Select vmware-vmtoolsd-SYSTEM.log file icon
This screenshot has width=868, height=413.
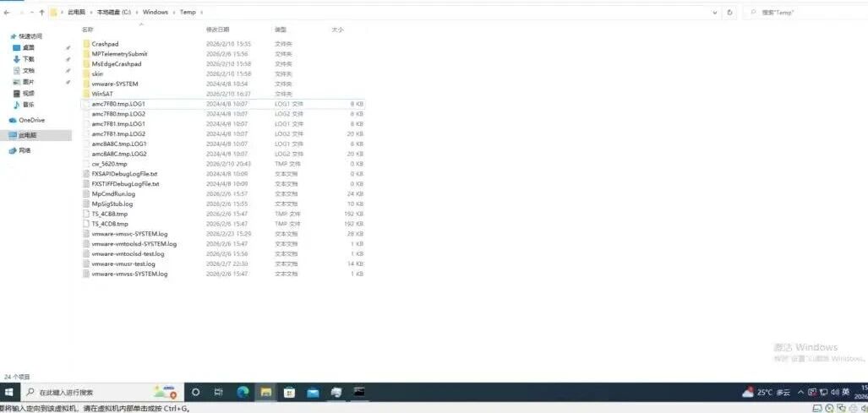click(85, 243)
